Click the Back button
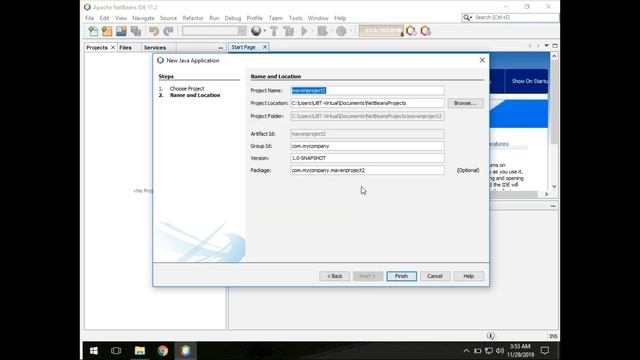This screenshot has height=360, width=640. [334, 276]
